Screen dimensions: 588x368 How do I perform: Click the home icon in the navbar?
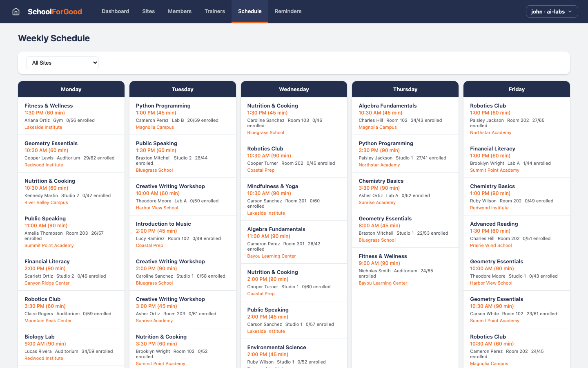click(x=16, y=11)
